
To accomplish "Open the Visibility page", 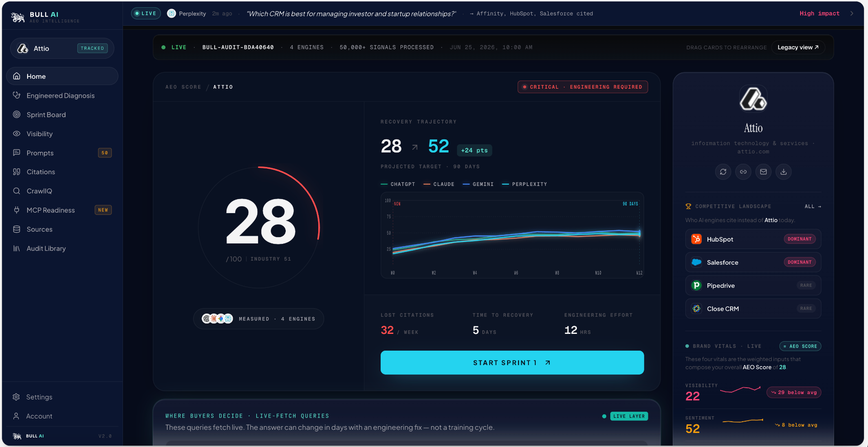I will coord(62,133).
